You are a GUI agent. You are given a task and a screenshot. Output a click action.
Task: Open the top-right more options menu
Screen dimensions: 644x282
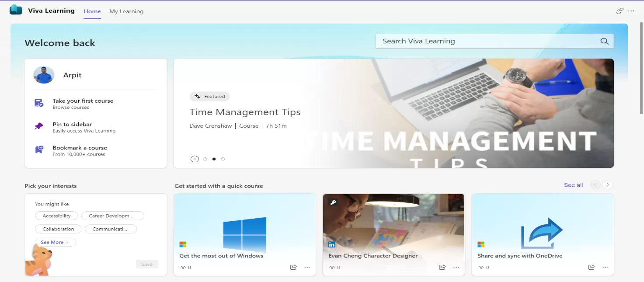[x=631, y=11]
